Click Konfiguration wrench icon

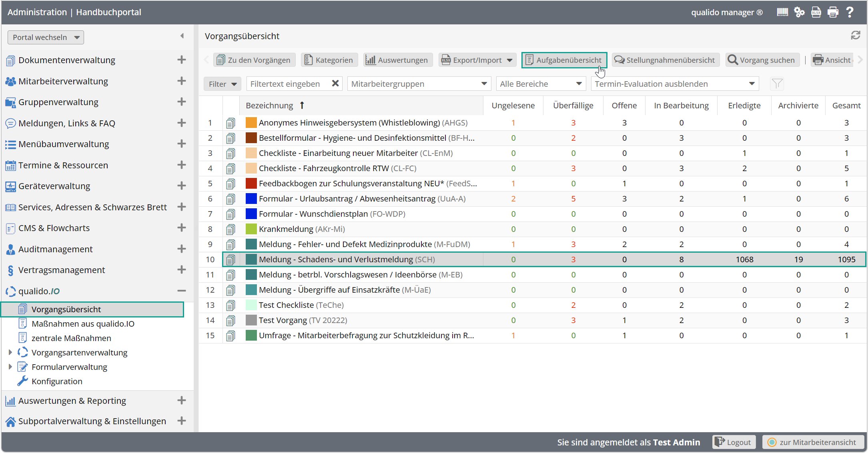(23, 381)
